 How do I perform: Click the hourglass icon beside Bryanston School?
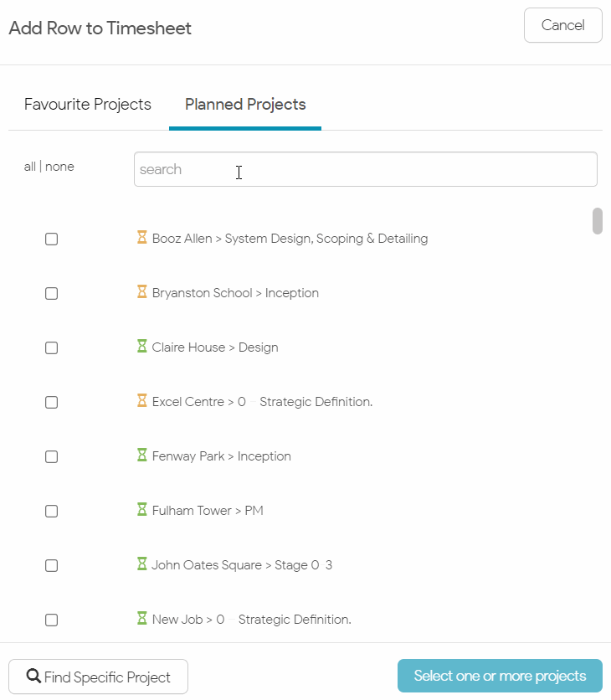click(142, 291)
